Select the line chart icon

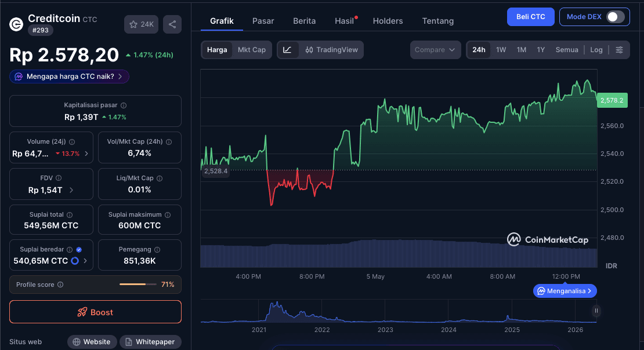click(288, 50)
